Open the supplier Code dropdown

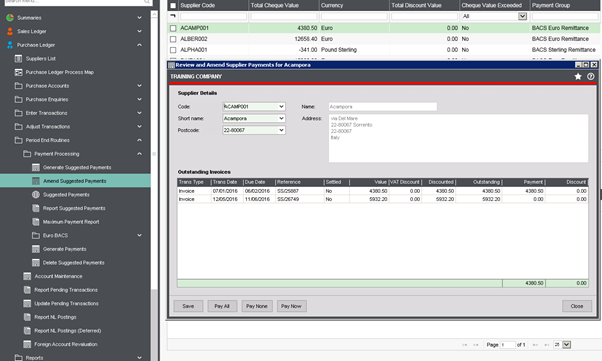pyautogui.click(x=281, y=106)
